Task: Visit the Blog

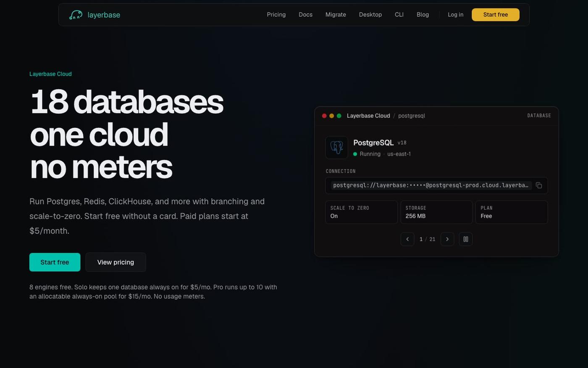Action: click(423, 15)
